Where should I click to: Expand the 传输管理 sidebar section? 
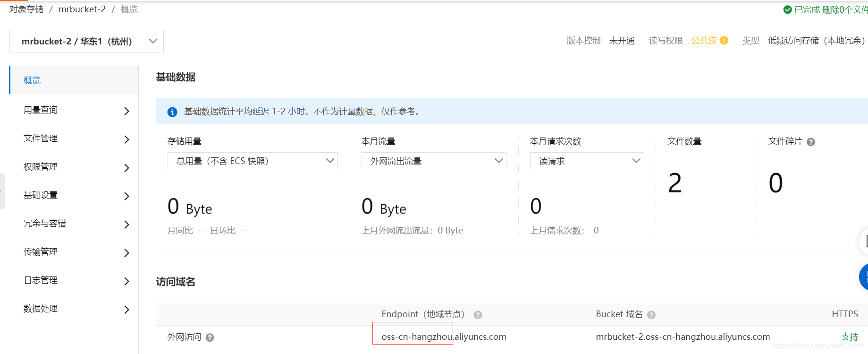pyautogui.click(x=74, y=252)
